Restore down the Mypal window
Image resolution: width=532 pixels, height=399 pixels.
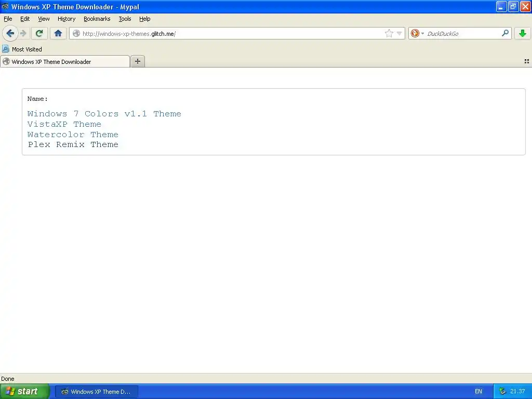tap(513, 6)
